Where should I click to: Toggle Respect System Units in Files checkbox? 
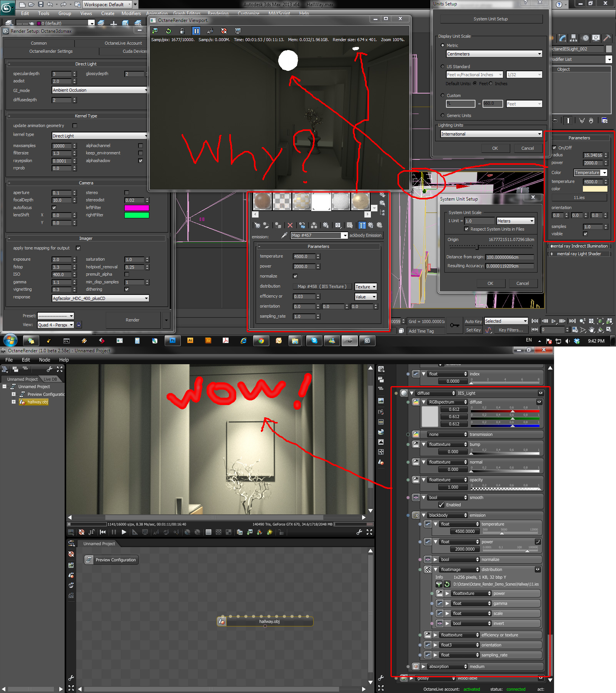(x=466, y=229)
